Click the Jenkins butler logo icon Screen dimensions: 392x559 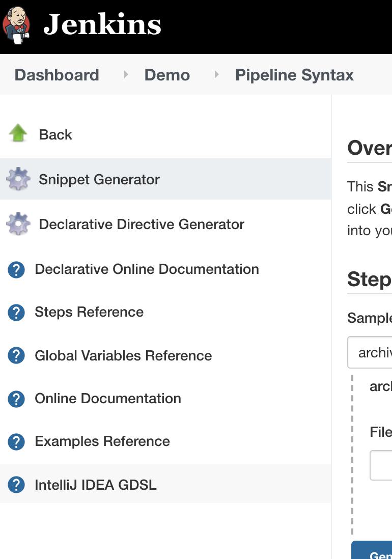(x=16, y=24)
